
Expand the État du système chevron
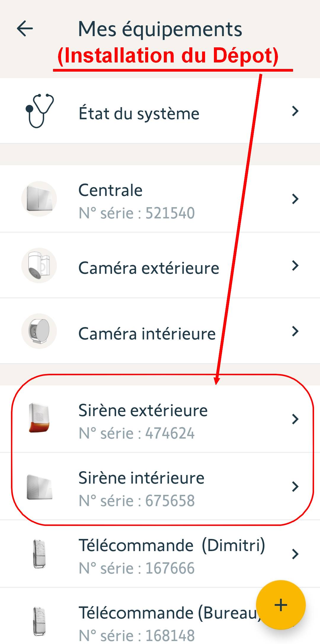tap(295, 111)
